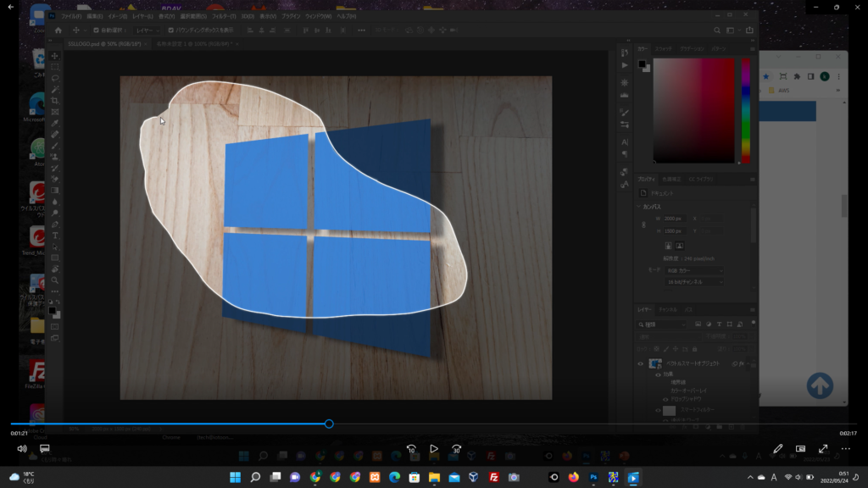Open more options ellipsis in video player
The height and width of the screenshot is (488, 868).
pyautogui.click(x=846, y=449)
